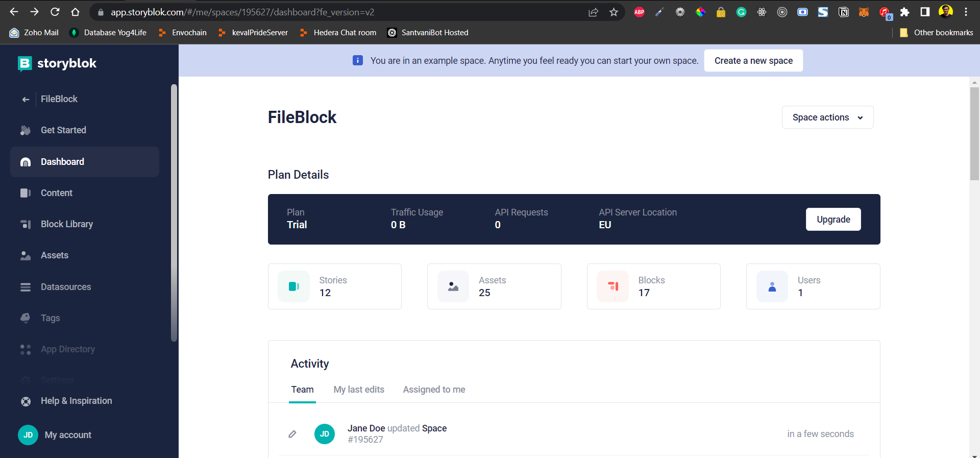
Task: Click the Upgrade plan button
Action: tap(833, 220)
